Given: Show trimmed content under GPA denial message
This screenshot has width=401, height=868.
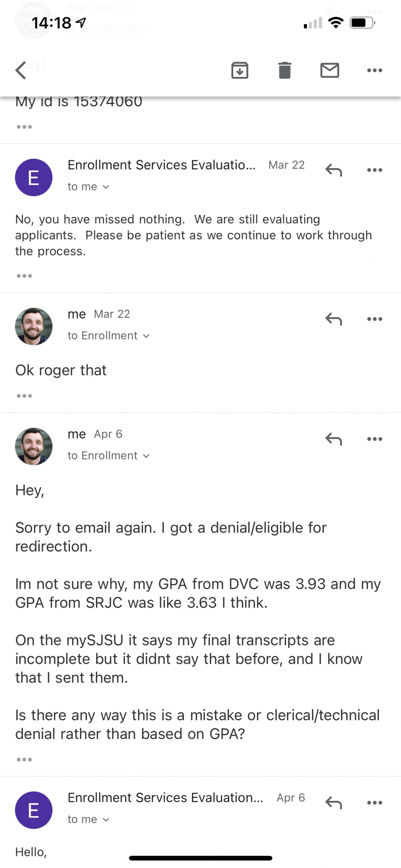Looking at the screenshot, I should coord(24,759).
